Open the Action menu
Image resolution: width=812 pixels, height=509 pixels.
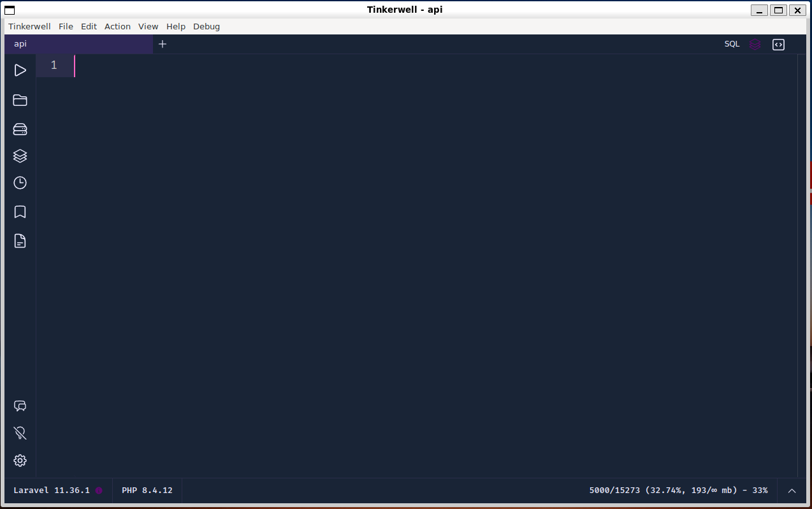(117, 26)
